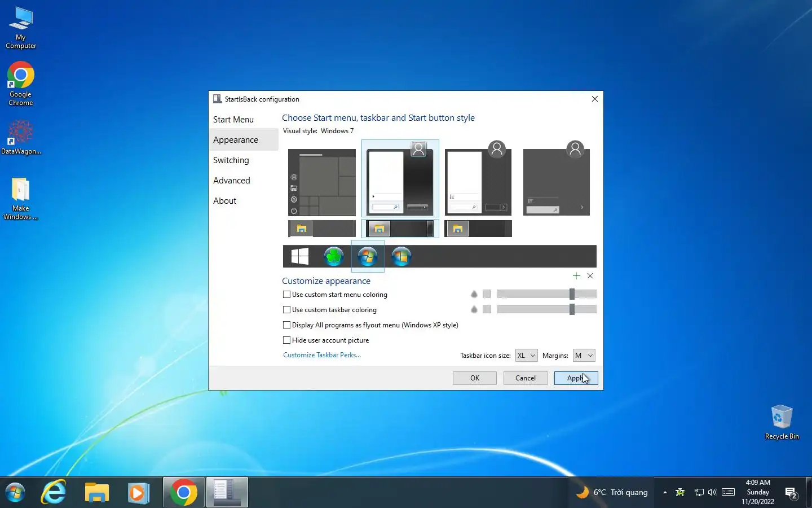The width and height of the screenshot is (812, 508).
Task: Select the highlighted second taskbar style thumbnail
Action: pyautogui.click(x=400, y=229)
